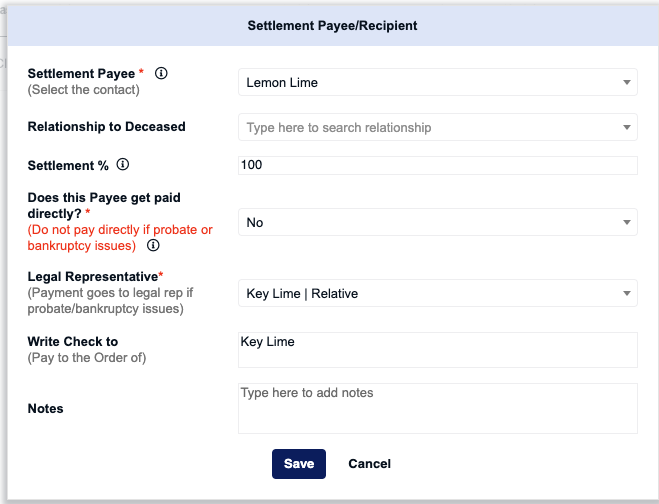Click the Write Check to field containing Key Lime
The image size is (659, 504).
coord(438,350)
